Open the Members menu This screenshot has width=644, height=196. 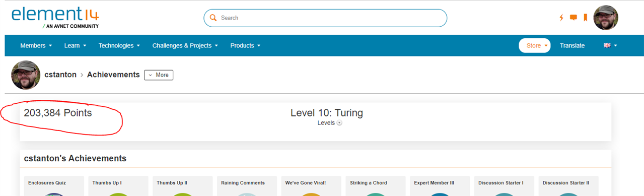[x=36, y=45]
